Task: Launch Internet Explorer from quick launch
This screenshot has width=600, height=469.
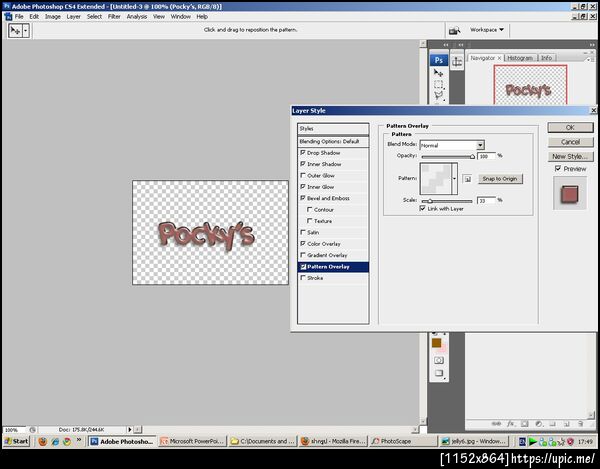Action: click(x=55, y=441)
